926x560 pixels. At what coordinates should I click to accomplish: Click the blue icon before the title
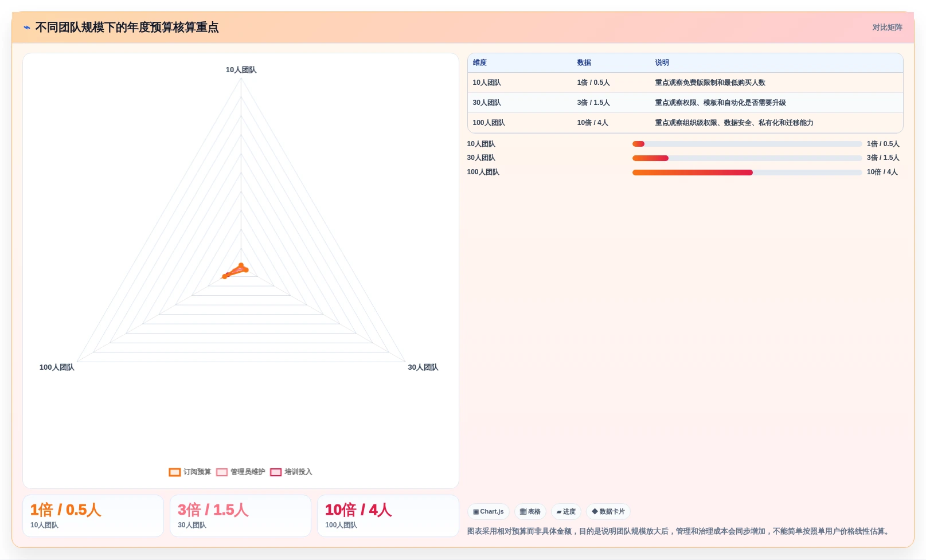27,28
